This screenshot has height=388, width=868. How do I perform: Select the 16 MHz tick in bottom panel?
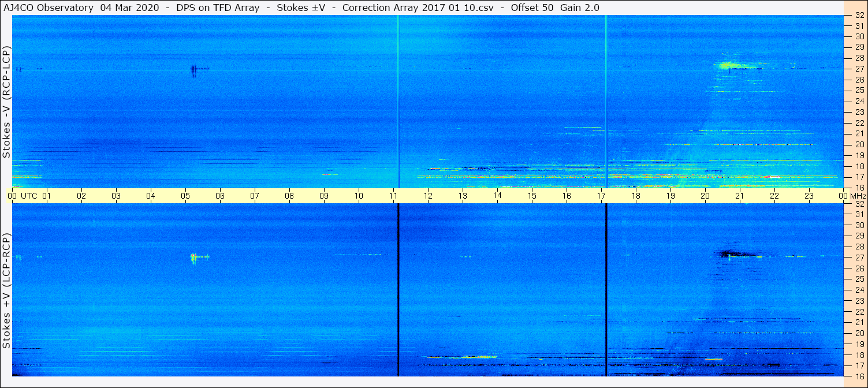[858, 376]
